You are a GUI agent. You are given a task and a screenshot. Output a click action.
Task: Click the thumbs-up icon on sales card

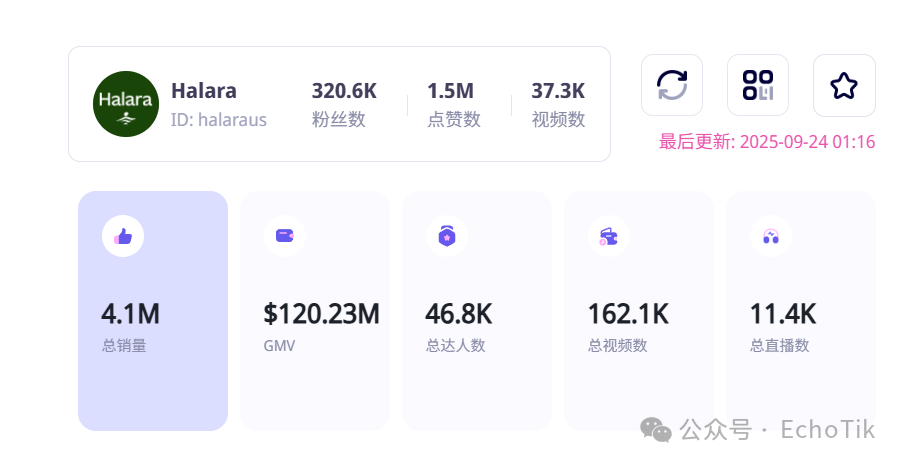[x=123, y=236]
